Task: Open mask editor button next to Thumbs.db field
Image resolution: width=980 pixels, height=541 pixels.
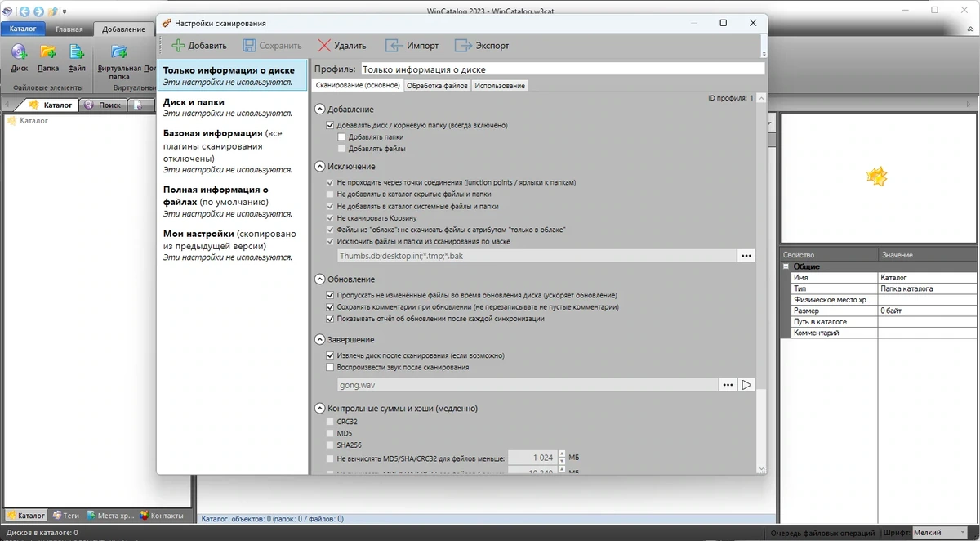Action: [x=746, y=256]
